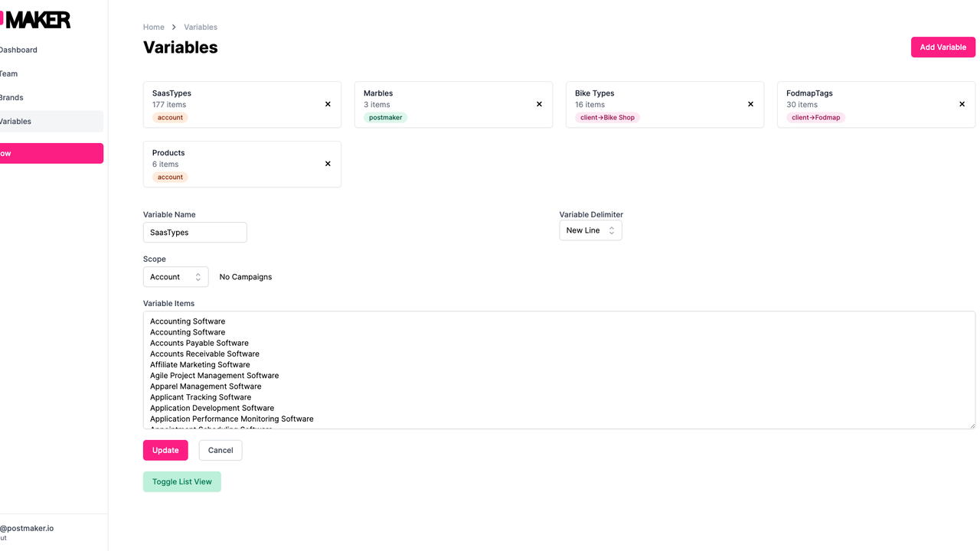Image resolution: width=980 pixels, height=551 pixels.
Task: Click the breadcrumb chevron separator after Home
Action: (174, 28)
